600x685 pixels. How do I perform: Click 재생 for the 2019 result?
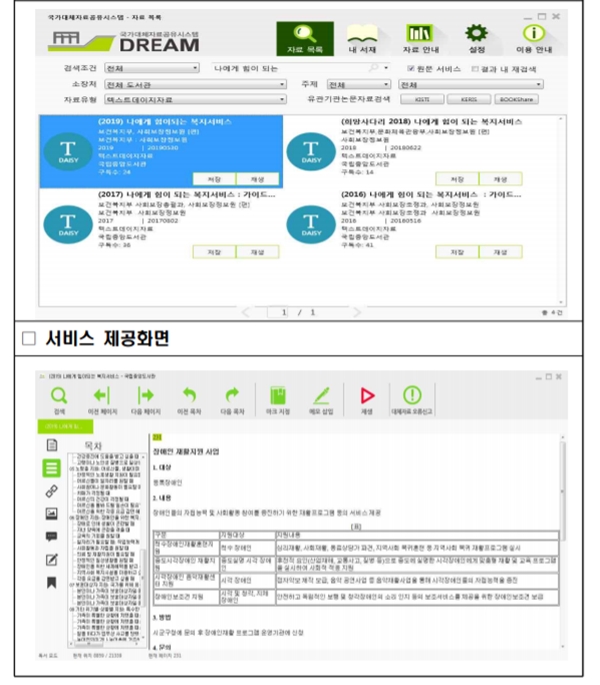pyautogui.click(x=257, y=179)
